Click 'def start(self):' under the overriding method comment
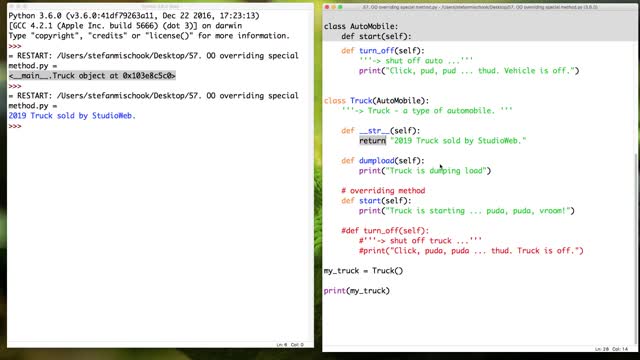Screen dimensions: 640x360 point(376,200)
